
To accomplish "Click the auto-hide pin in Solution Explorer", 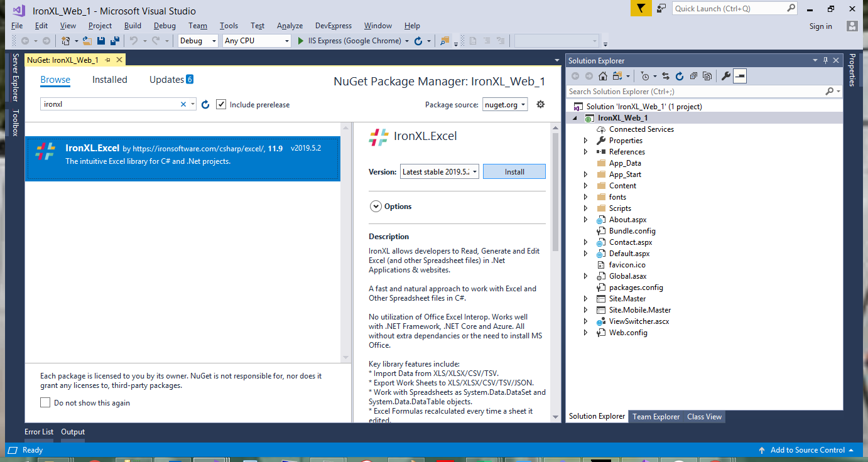I will (825, 60).
